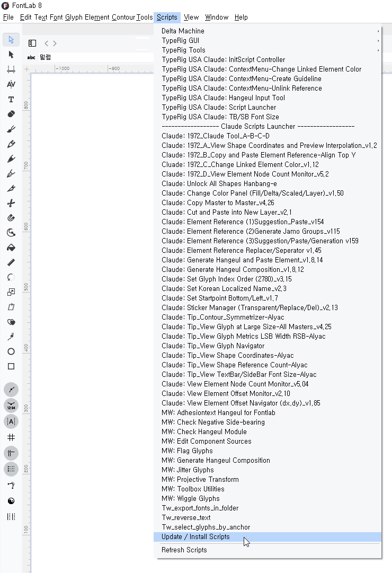Select the Pen tool above the scissors
The height and width of the screenshot is (573, 392).
tap(11, 188)
